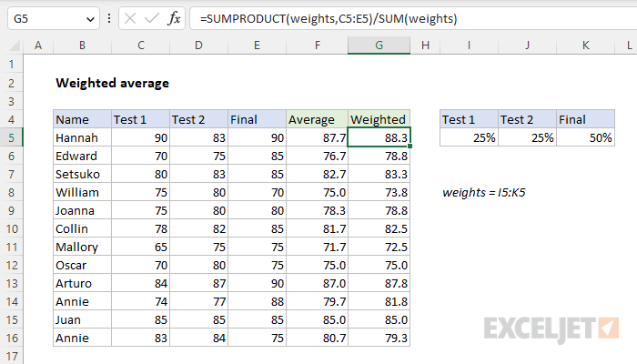The height and width of the screenshot is (364, 637).
Task: Open the Insert Function fx dialog
Action: pyautogui.click(x=175, y=18)
